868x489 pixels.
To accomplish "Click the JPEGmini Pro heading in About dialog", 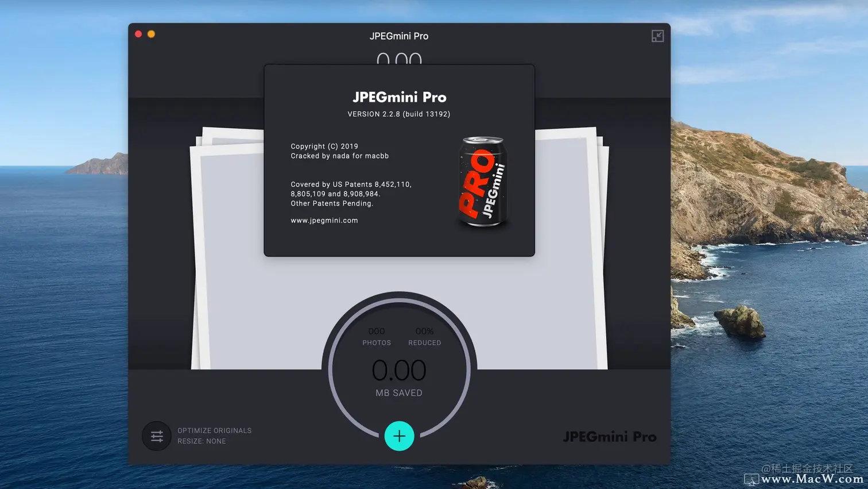I will (400, 97).
